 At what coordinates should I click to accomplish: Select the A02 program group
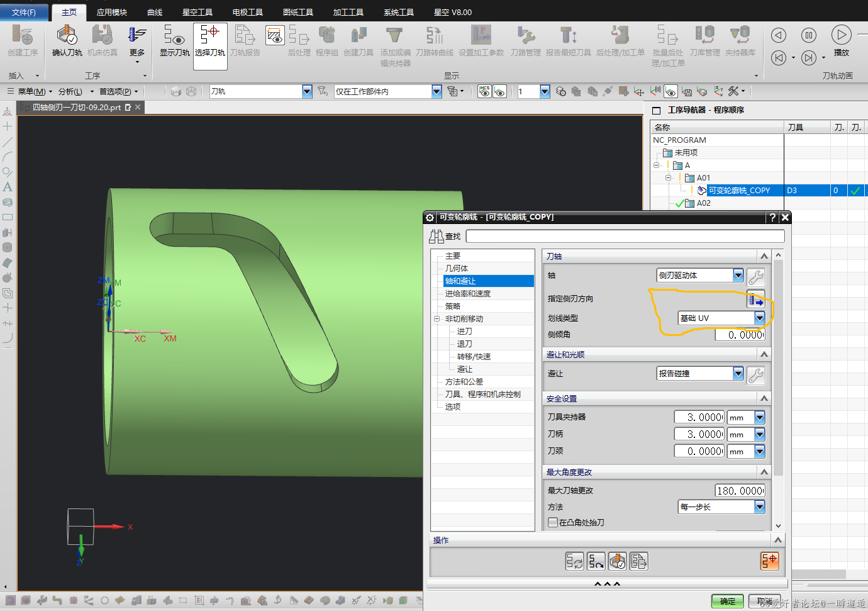(703, 203)
